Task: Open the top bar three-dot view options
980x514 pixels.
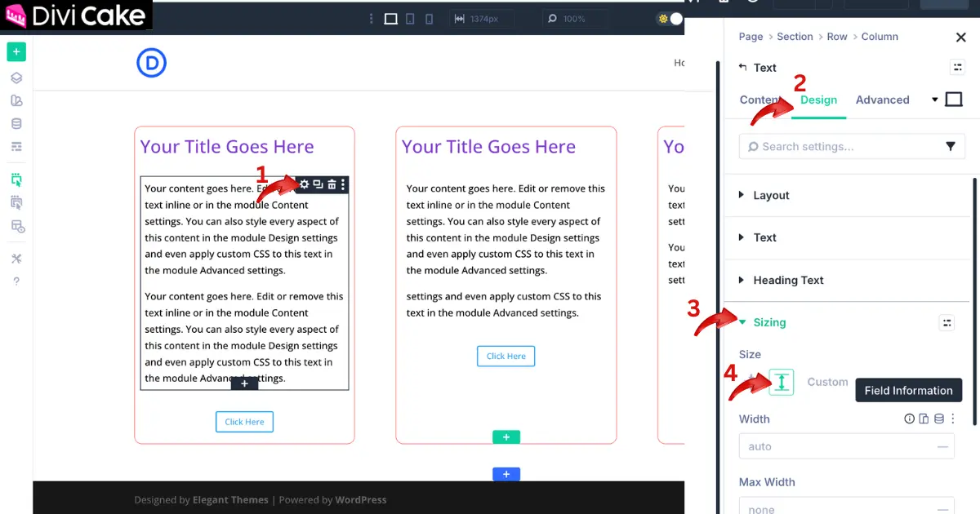Action: coord(372,18)
